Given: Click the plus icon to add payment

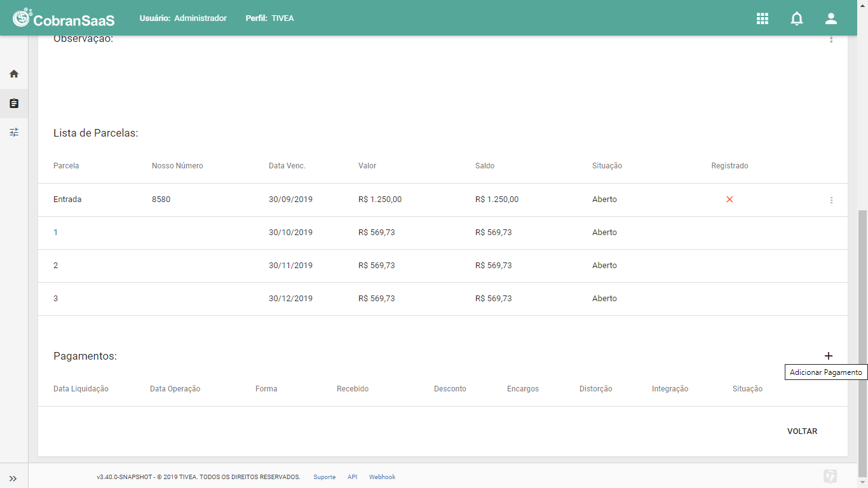Looking at the screenshot, I should [x=829, y=356].
